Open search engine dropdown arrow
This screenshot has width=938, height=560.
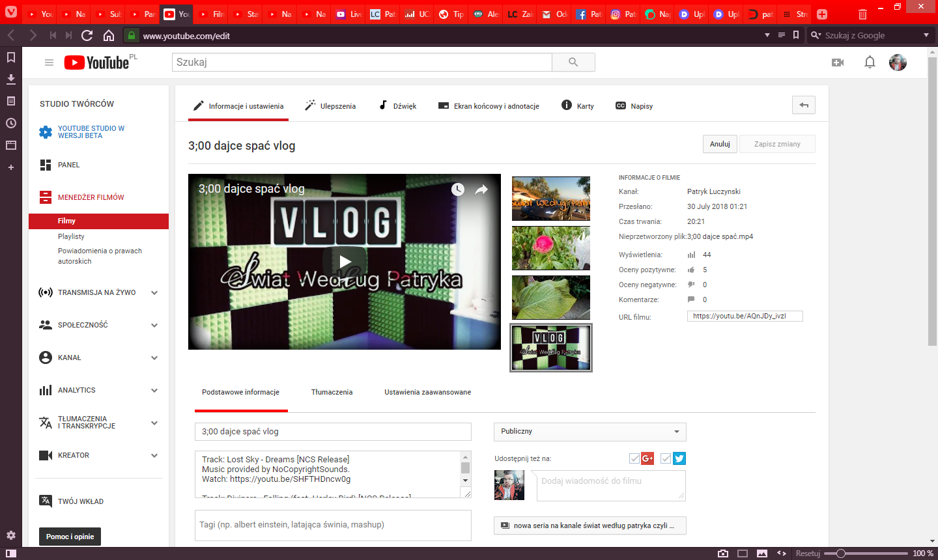tap(926, 35)
